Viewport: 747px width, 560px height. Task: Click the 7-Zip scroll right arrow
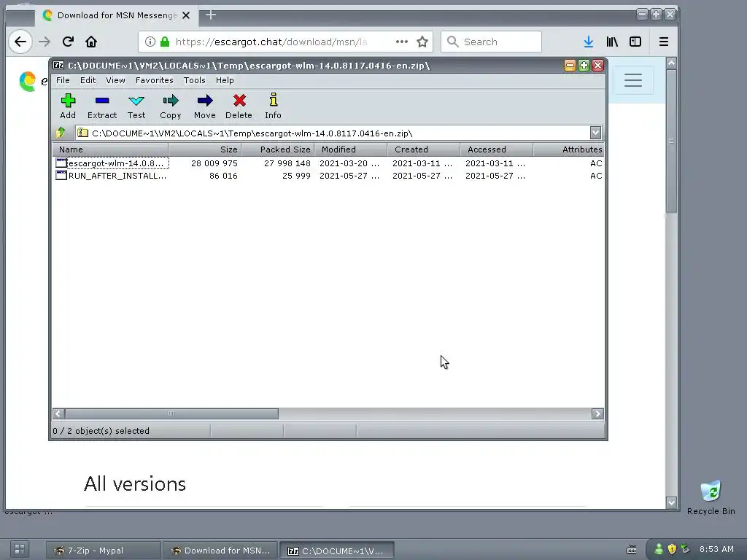(597, 414)
